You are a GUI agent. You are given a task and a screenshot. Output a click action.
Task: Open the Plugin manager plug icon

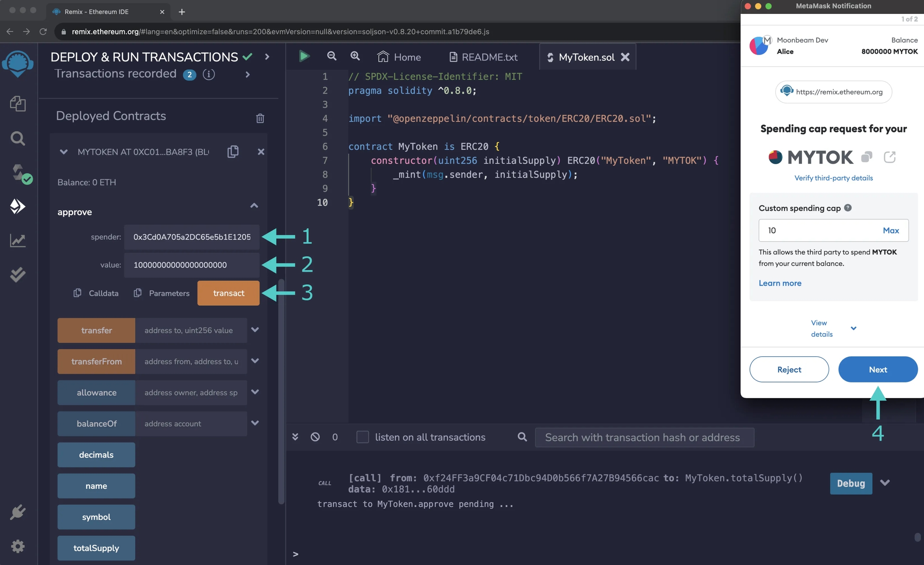click(x=18, y=512)
